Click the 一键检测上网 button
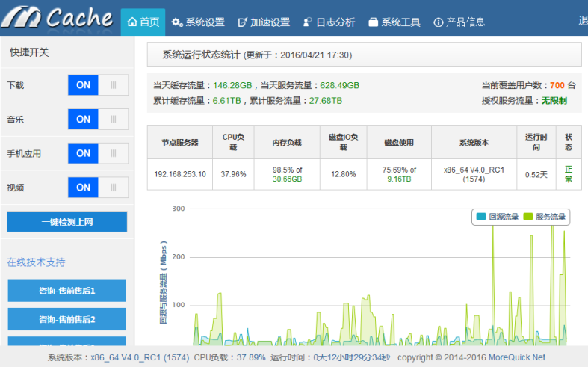 [x=67, y=222]
